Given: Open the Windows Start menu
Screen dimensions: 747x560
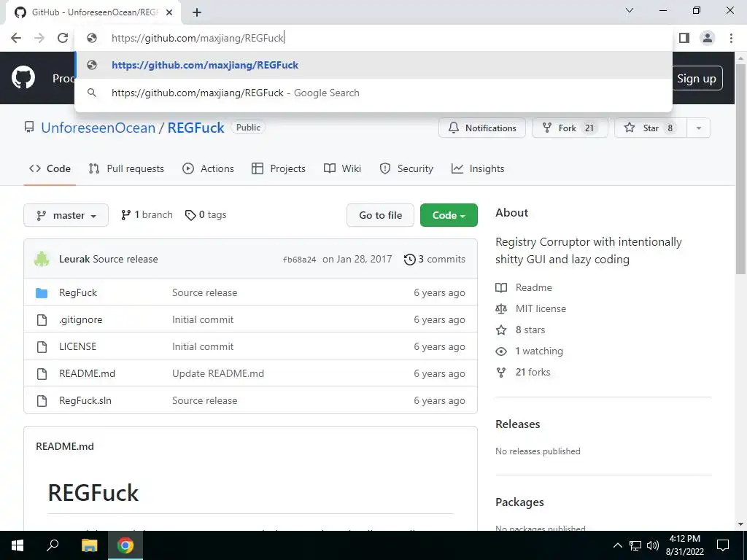Looking at the screenshot, I should tap(18, 545).
